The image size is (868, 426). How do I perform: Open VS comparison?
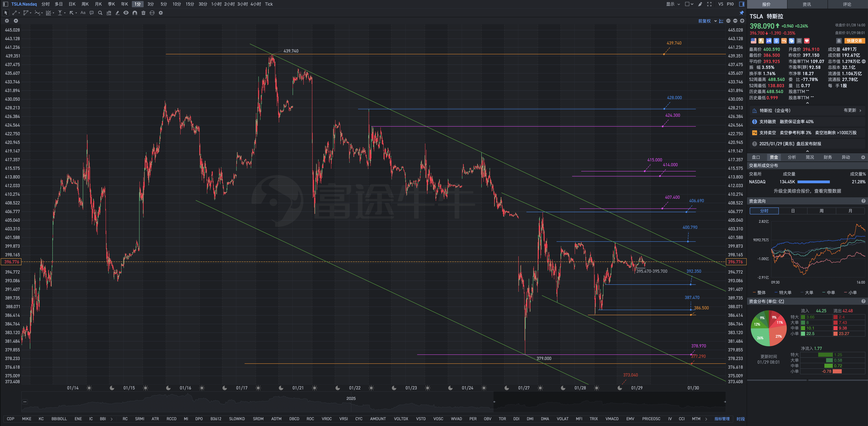(x=720, y=4)
